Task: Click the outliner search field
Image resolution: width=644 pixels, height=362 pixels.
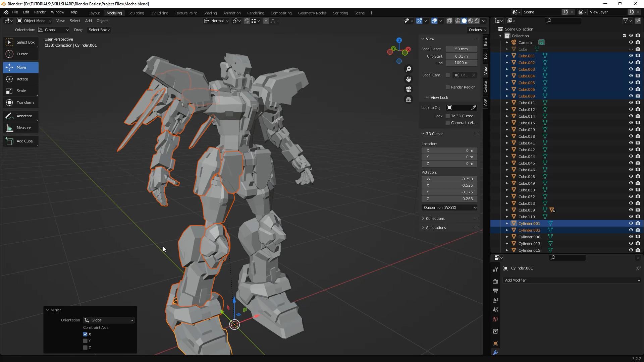Action: [x=563, y=21]
